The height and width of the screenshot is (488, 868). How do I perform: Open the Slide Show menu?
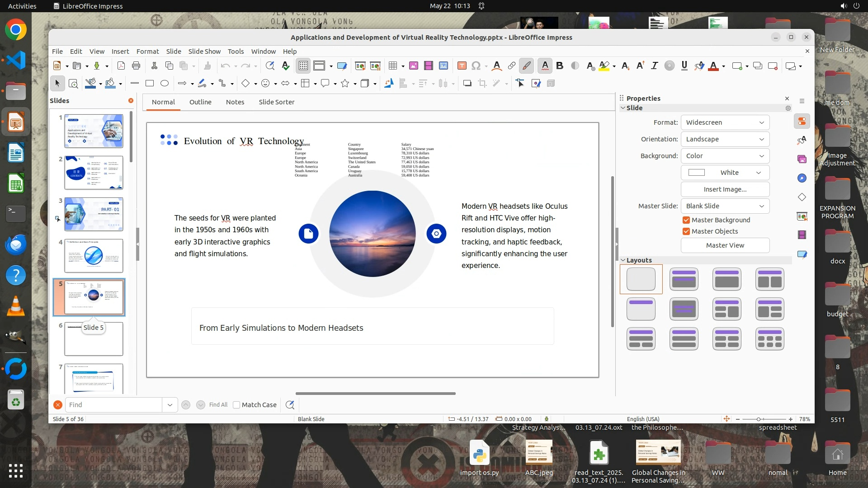tap(204, 51)
